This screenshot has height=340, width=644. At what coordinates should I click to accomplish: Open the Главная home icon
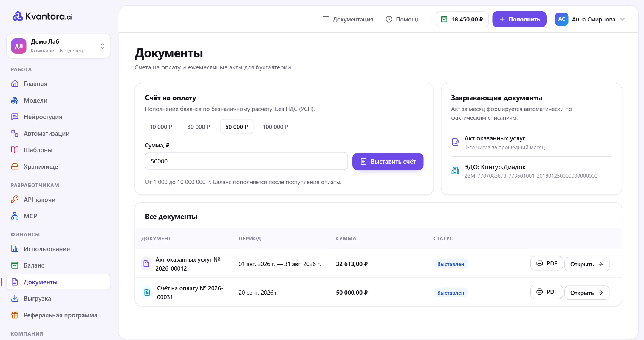tap(15, 84)
